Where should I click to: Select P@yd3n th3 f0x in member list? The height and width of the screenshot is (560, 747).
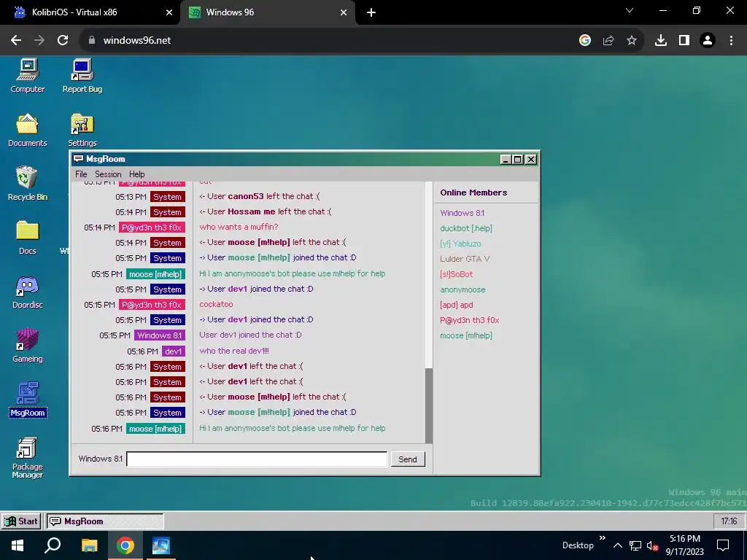pos(469,320)
